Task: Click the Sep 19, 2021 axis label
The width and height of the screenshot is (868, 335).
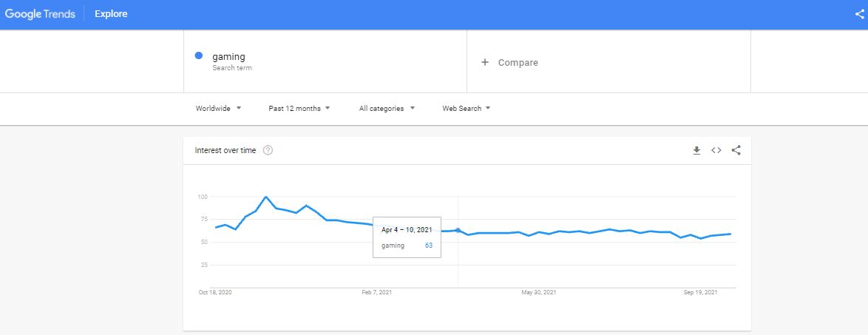Action: (x=700, y=292)
